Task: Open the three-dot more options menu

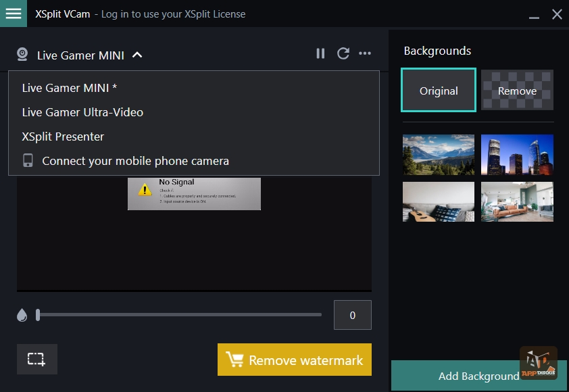Action: coord(365,53)
